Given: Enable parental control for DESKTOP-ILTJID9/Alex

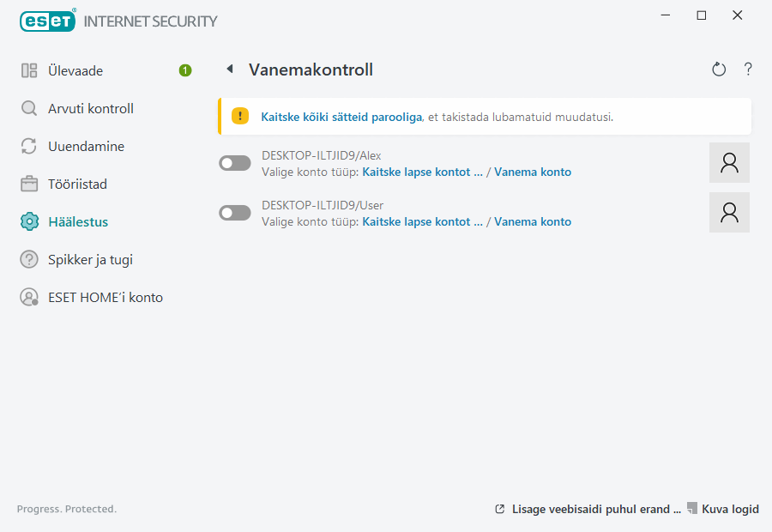Looking at the screenshot, I should [x=234, y=162].
